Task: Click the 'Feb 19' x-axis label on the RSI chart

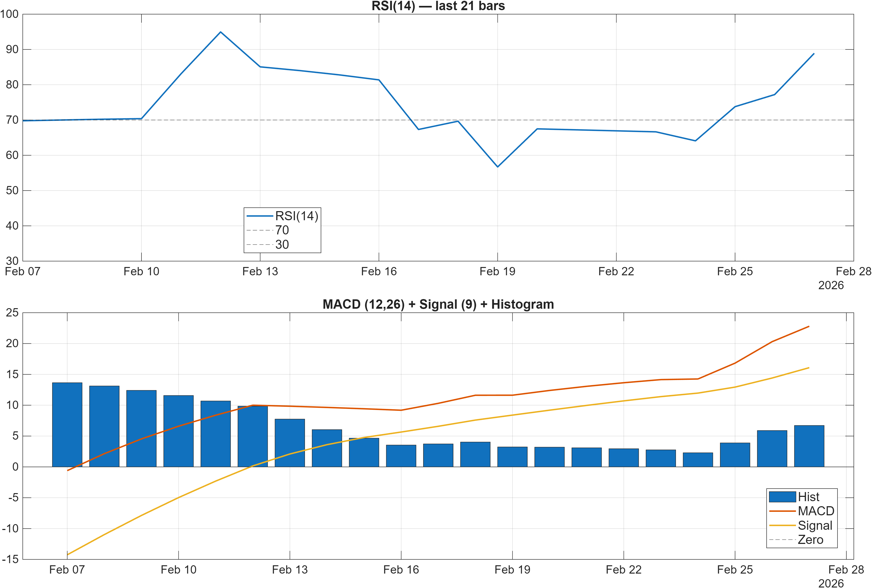Action: click(498, 272)
